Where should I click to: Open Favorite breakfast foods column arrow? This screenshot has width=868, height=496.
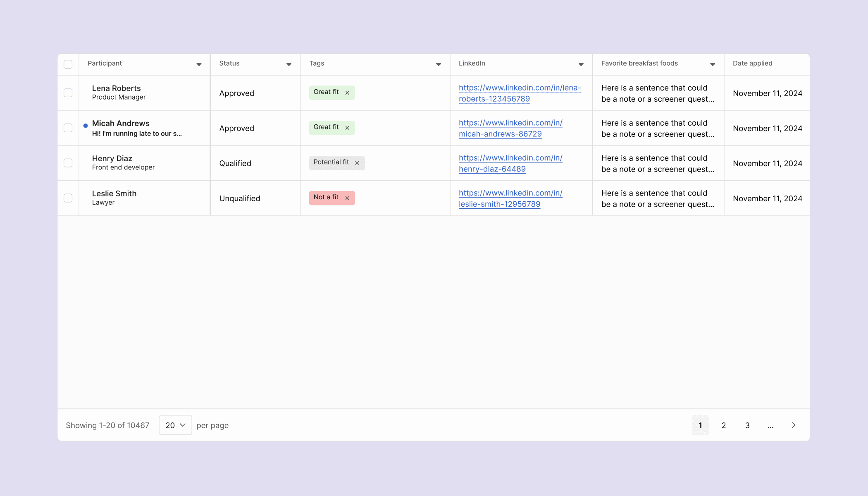click(x=713, y=64)
